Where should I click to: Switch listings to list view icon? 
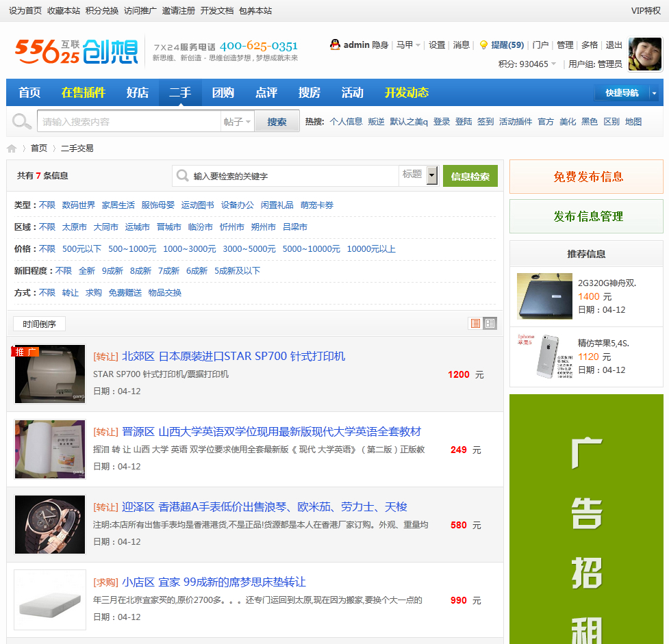pyautogui.click(x=475, y=322)
